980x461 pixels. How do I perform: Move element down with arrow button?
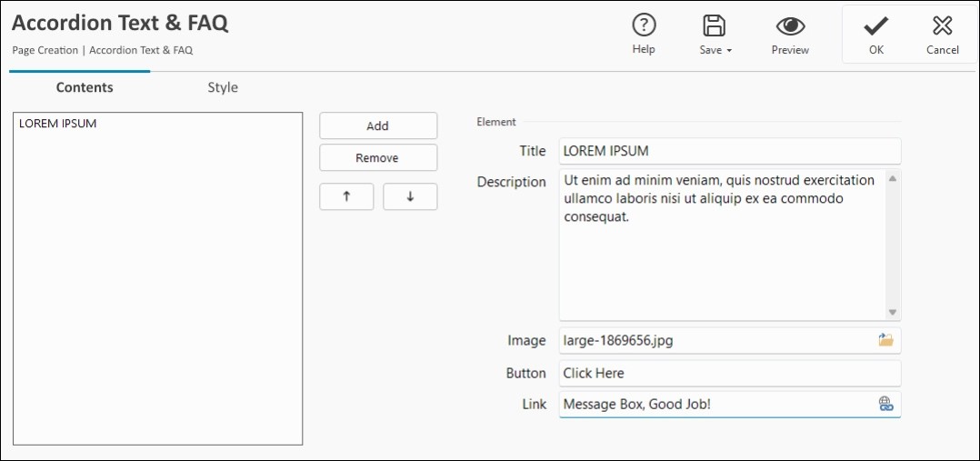tap(410, 196)
